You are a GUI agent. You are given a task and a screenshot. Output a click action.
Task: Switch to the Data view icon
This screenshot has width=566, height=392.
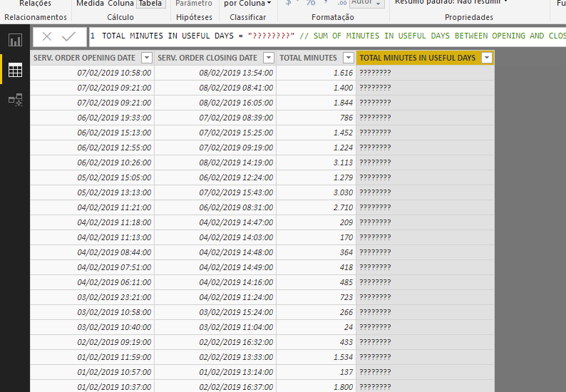[x=15, y=70]
